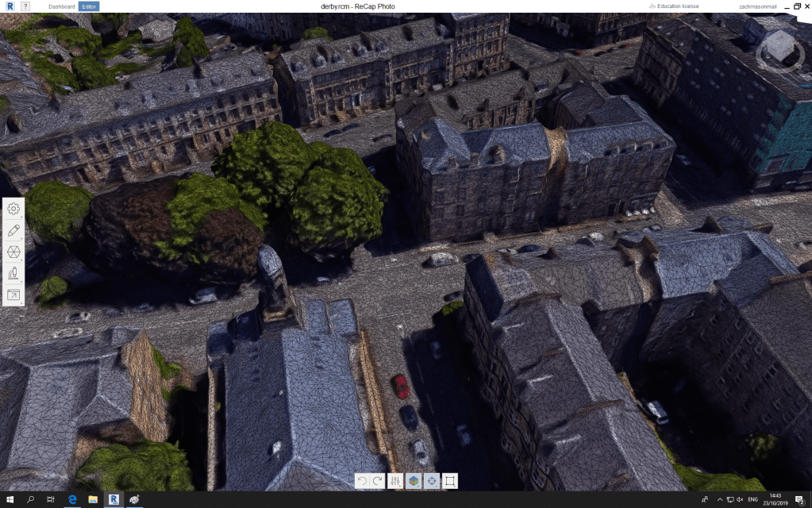
Task: Open the mesh optimize hexagon tool
Action: point(13,252)
